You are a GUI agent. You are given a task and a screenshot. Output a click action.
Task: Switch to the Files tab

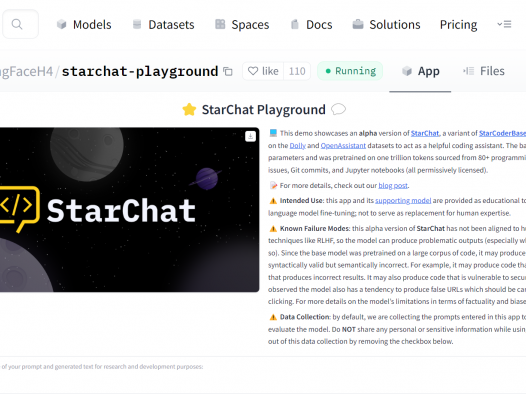coord(483,71)
